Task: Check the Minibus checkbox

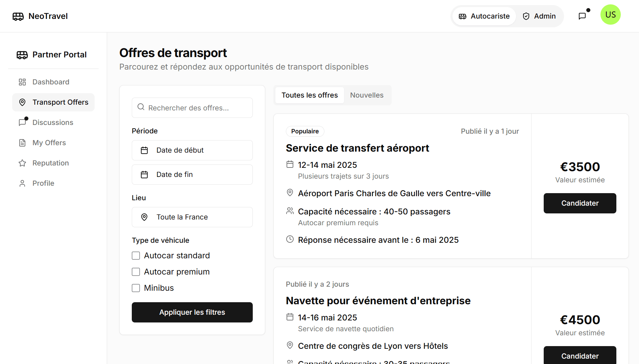Action: click(x=136, y=288)
